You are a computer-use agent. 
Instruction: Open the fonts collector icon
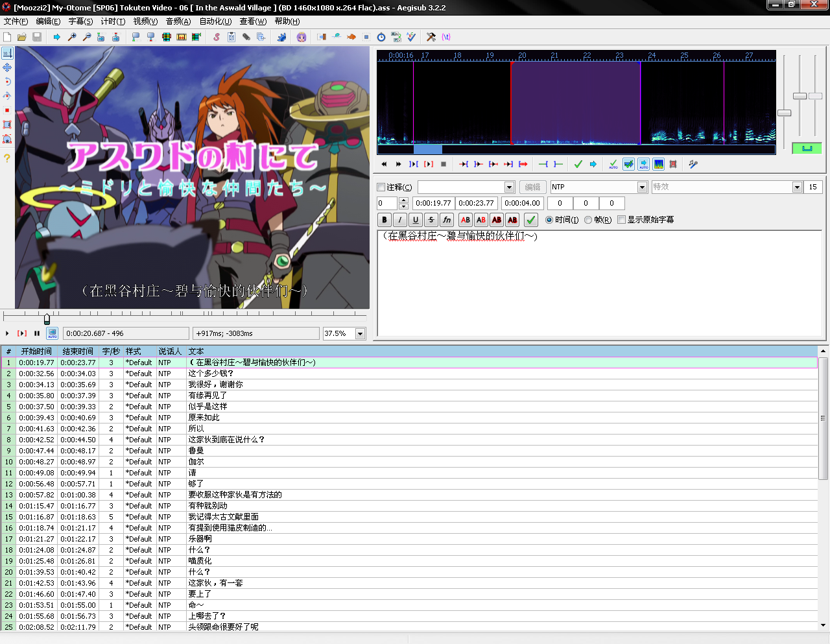261,37
